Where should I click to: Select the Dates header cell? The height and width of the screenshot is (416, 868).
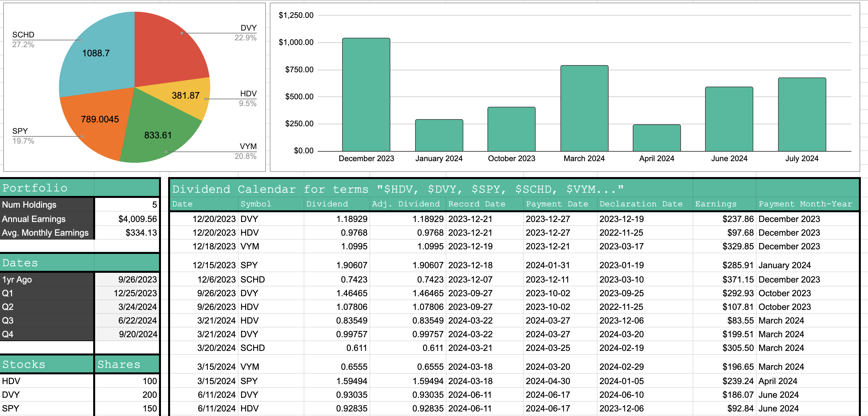47,263
